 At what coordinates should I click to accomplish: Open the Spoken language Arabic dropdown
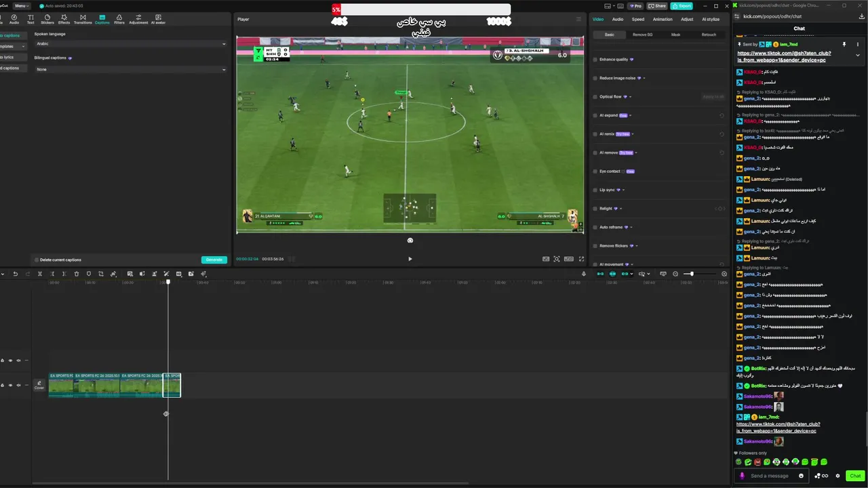131,44
